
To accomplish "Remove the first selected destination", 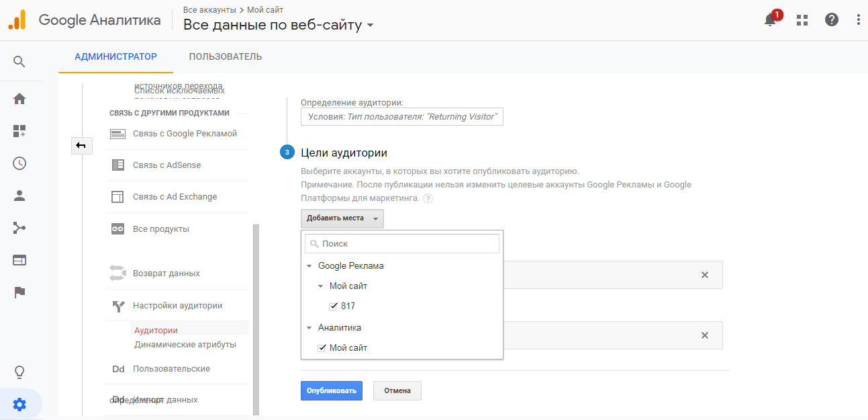I will (705, 275).
